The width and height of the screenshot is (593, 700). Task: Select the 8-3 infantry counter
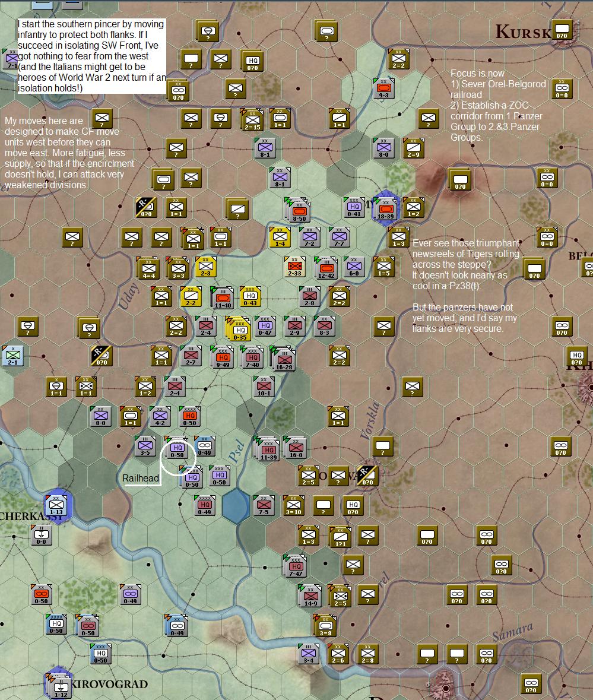coord(324,327)
